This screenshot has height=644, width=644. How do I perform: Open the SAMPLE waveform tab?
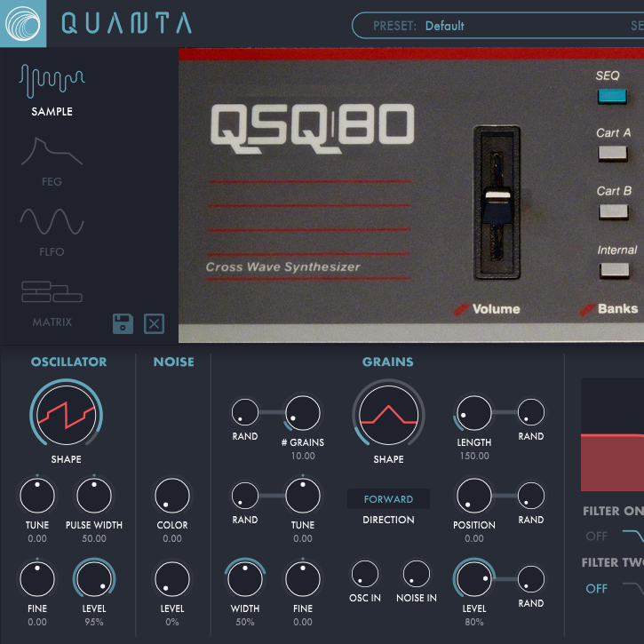[x=52, y=91]
